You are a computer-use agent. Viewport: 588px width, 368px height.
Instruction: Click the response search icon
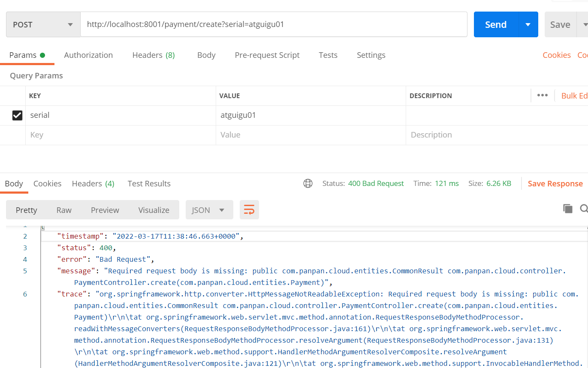pos(584,209)
